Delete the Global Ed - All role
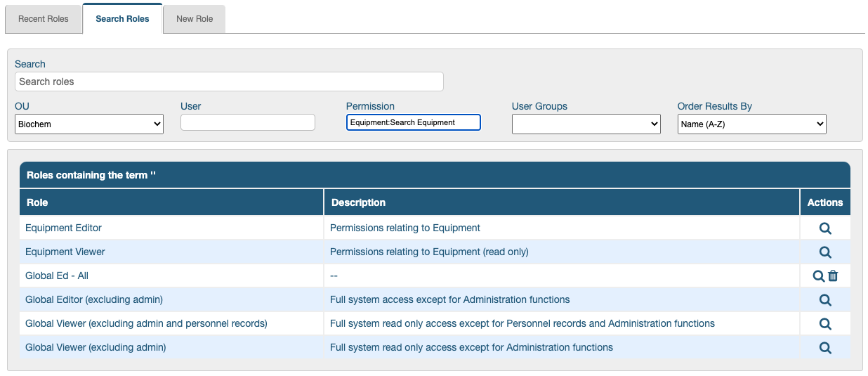 833,276
